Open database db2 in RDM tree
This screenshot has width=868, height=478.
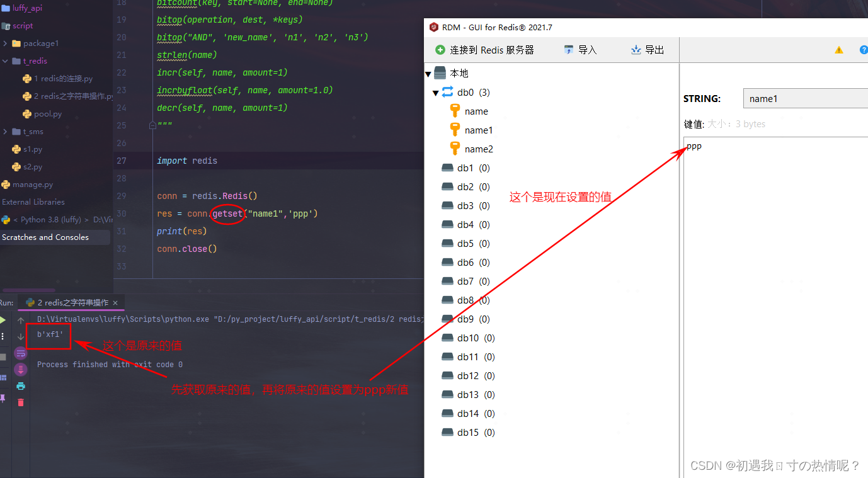(465, 187)
